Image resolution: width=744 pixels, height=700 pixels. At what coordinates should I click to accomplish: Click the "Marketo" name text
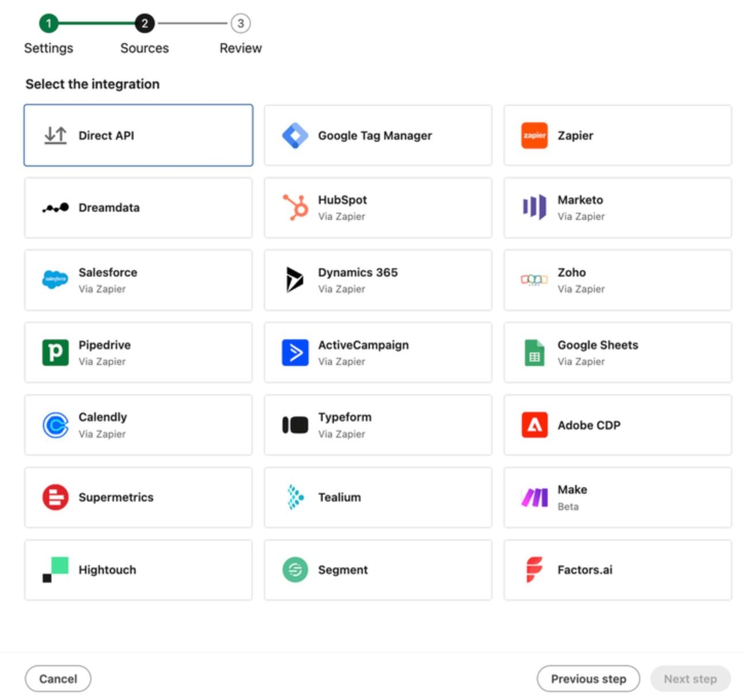580,200
